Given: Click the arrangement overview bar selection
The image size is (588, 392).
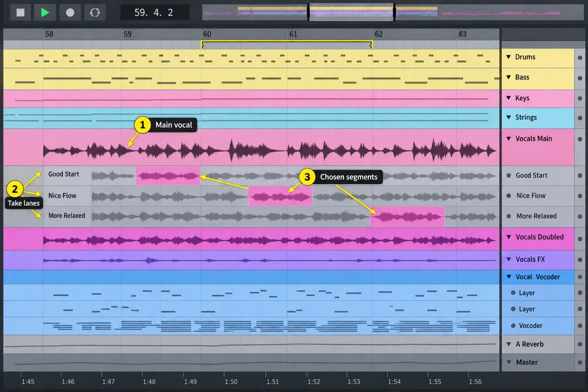Looking at the screenshot, I should tap(351, 13).
